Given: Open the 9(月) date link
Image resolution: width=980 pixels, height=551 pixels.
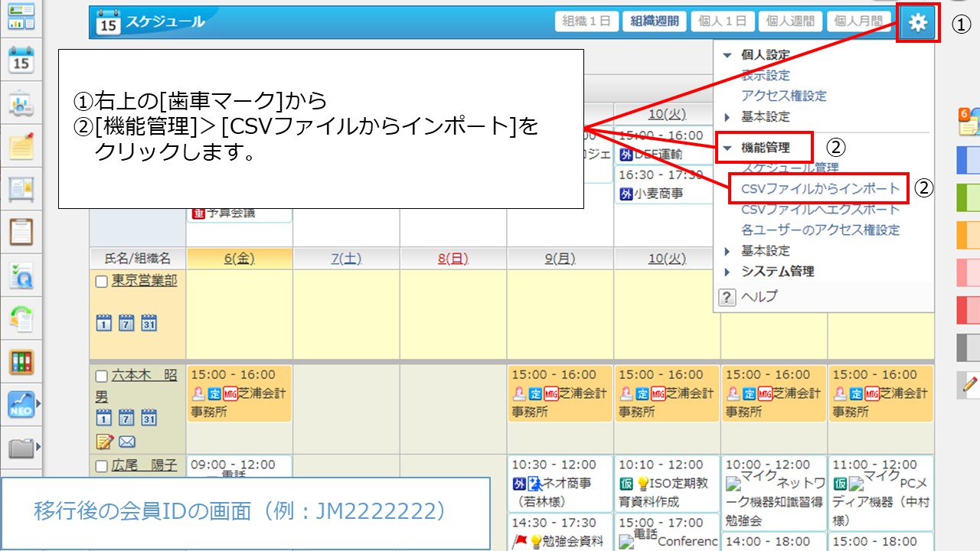Looking at the screenshot, I should click(560, 259).
